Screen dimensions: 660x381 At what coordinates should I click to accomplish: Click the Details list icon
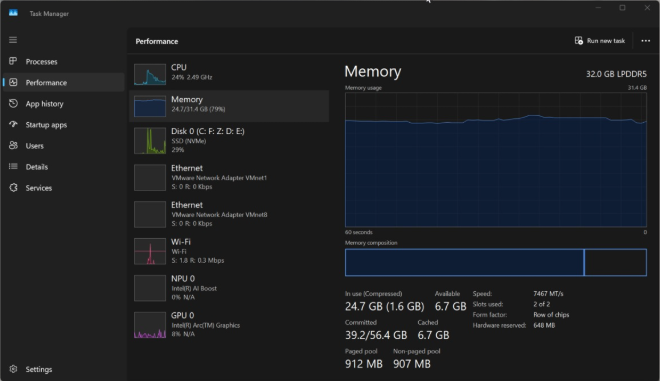(13, 166)
